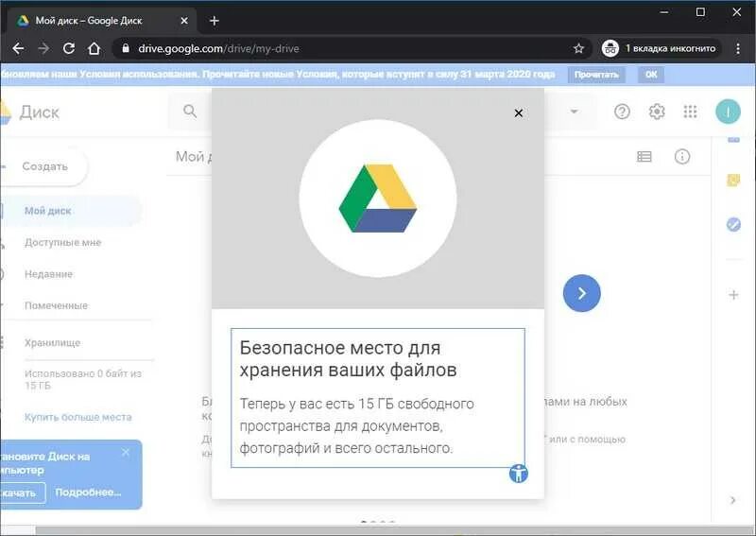The width and height of the screenshot is (756, 536).
Task: Click Купить больше места link
Action: point(78,417)
